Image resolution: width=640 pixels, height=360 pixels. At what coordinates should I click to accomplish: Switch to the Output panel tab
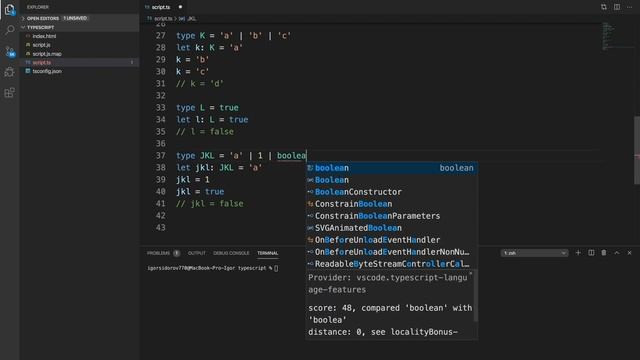[x=197, y=253]
